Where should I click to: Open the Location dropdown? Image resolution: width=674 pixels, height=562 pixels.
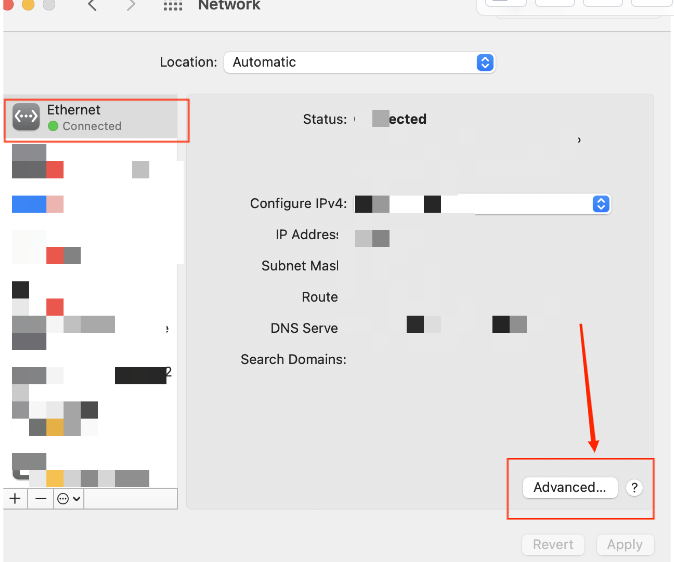(359, 62)
